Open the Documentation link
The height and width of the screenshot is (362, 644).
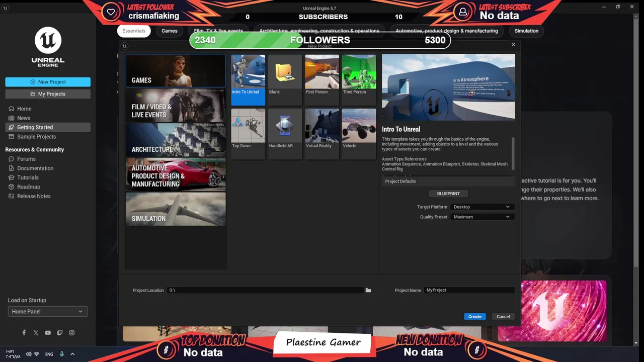pos(35,168)
